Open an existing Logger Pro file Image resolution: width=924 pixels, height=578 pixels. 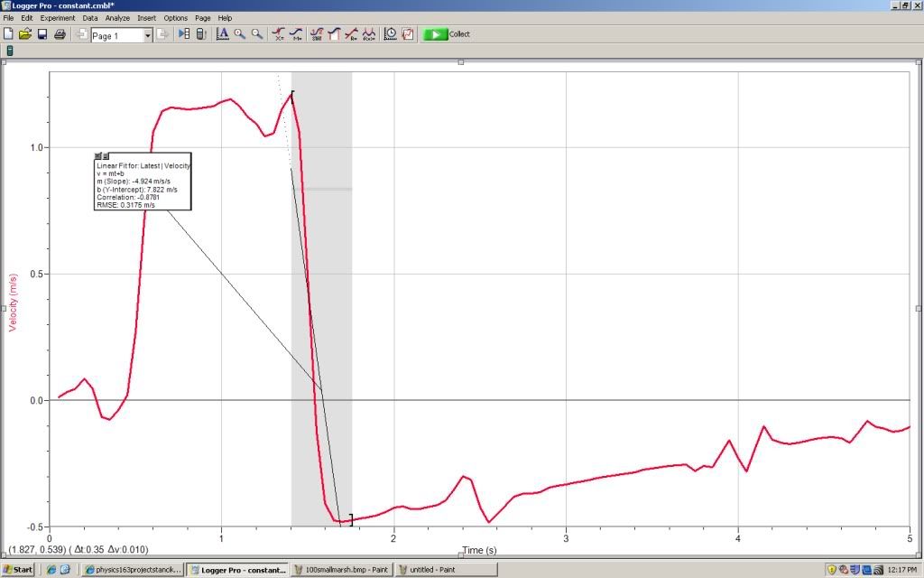(24, 33)
